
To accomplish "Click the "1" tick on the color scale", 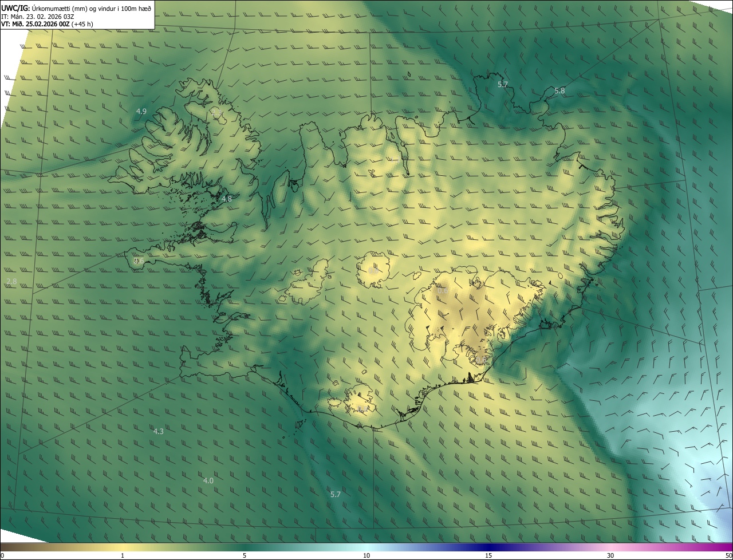I will [123, 556].
